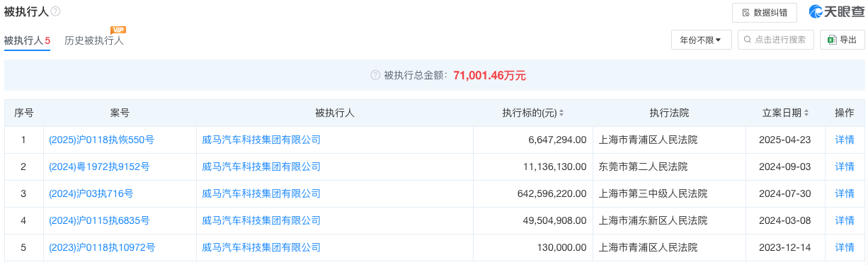Click the date 2025-04-23
The width and height of the screenshot is (868, 265).
pyautogui.click(x=785, y=140)
